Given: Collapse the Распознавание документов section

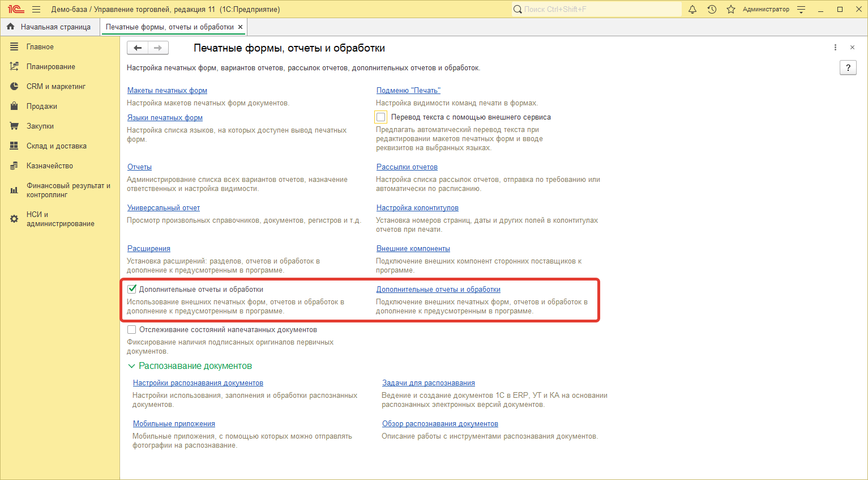Looking at the screenshot, I should click(x=132, y=366).
